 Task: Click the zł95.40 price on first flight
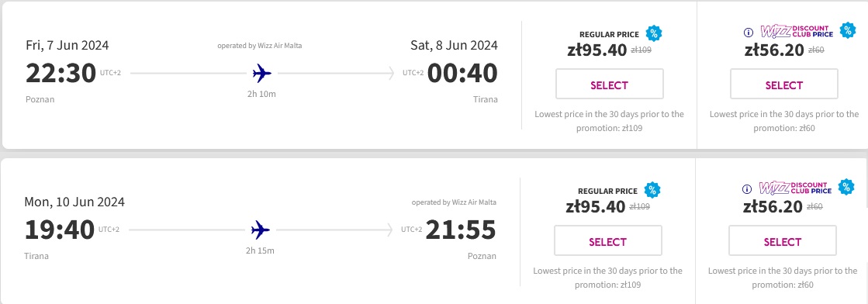[597, 50]
